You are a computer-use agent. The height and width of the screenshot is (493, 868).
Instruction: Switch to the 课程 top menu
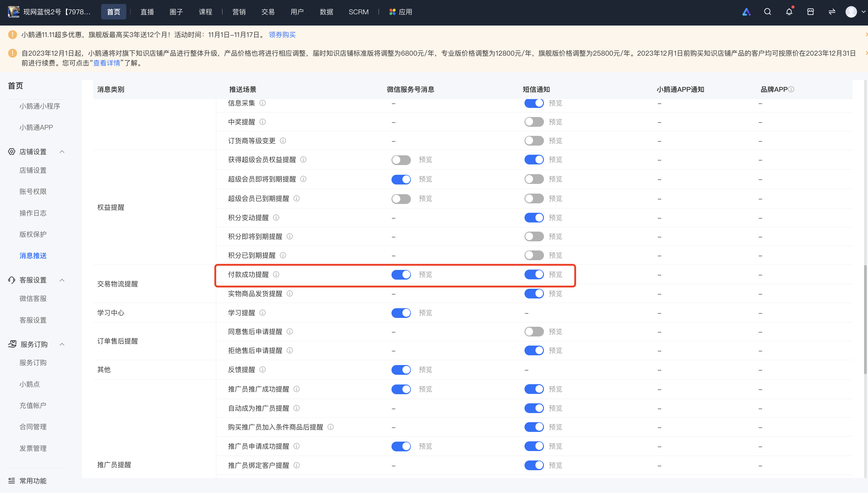click(205, 12)
